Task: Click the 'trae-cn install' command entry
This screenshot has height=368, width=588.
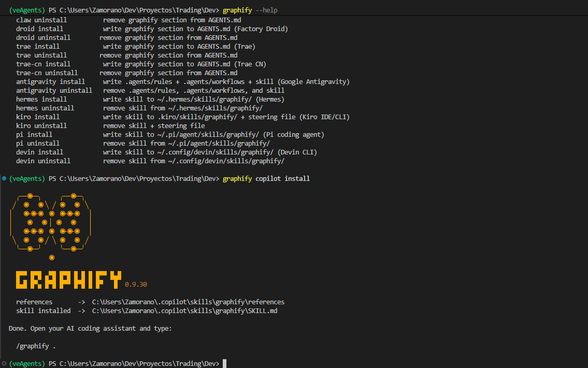Action: [43, 64]
